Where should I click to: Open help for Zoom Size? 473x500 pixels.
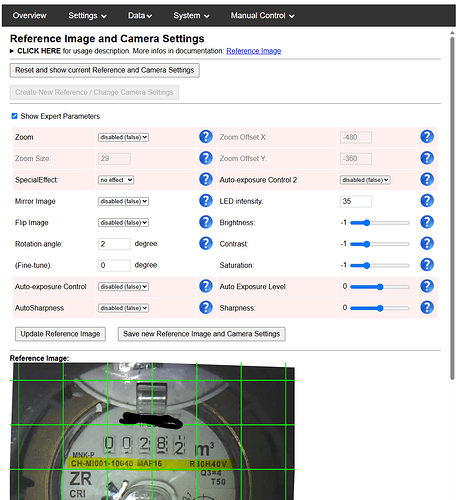206,158
